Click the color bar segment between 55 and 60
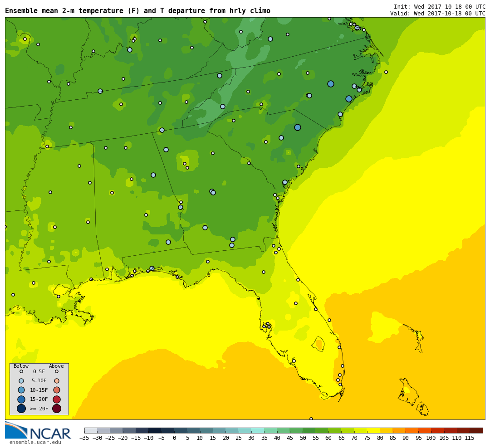The height and width of the screenshot is (448, 490). tap(322, 430)
